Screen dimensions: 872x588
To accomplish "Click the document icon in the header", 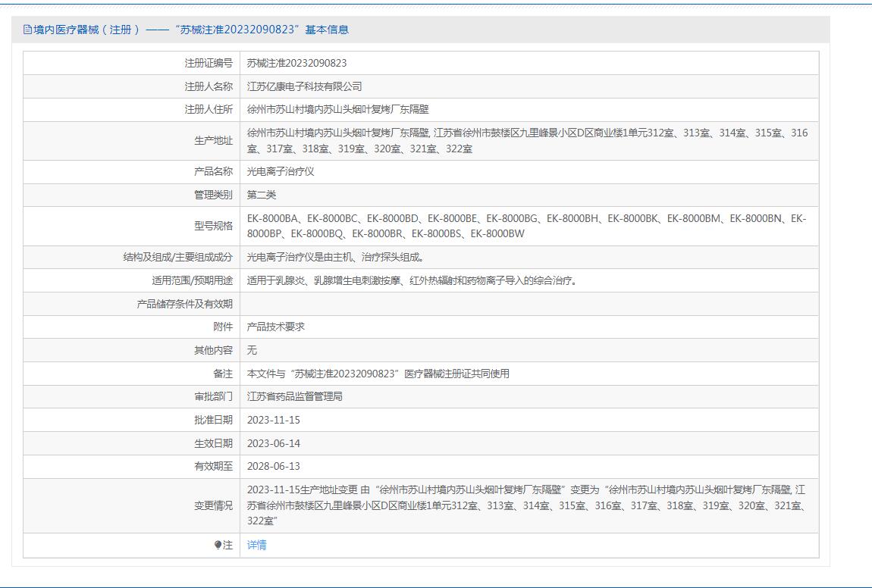I will click(x=28, y=30).
